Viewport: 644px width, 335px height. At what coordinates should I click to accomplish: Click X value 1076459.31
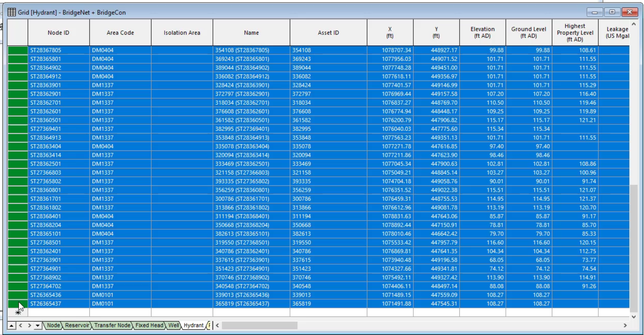click(x=390, y=199)
